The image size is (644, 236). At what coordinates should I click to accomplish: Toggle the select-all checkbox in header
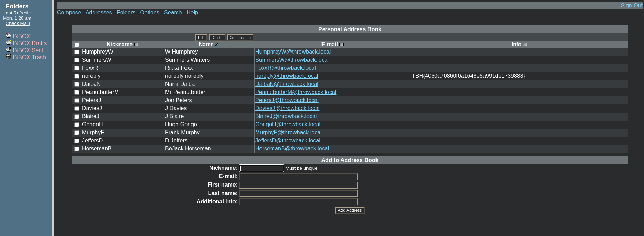[76, 45]
